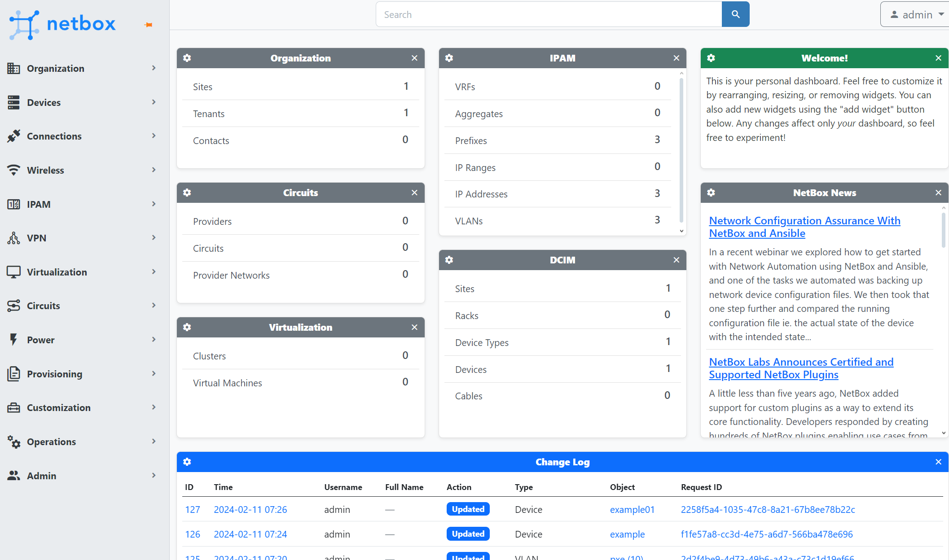
Task: Click the blue search magnifier button
Action: (x=735, y=14)
